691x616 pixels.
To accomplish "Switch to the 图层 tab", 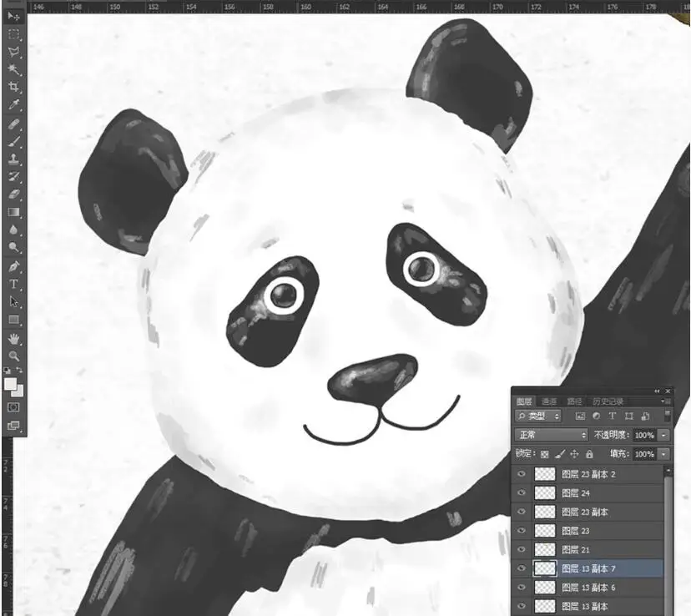I will click(x=524, y=401).
